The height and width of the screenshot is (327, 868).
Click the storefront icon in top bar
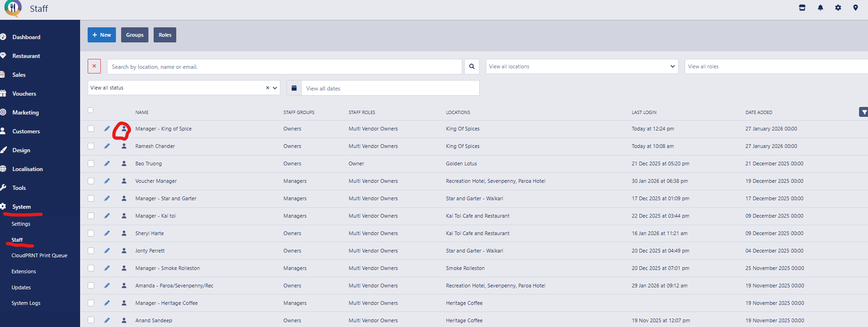point(802,8)
